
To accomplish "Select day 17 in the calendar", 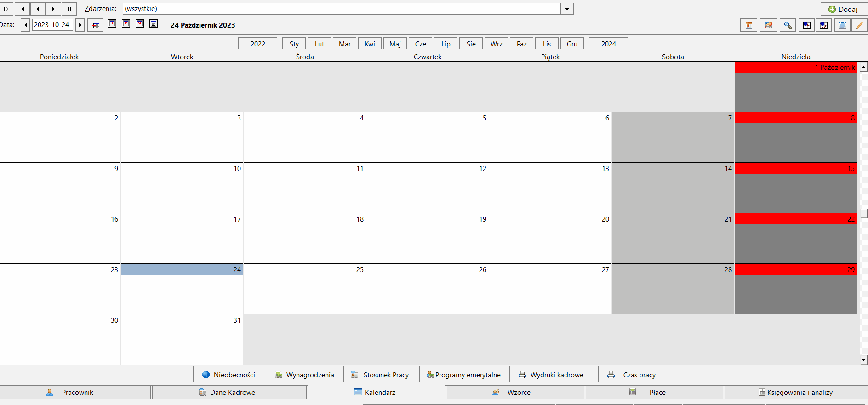I will click(x=182, y=238).
